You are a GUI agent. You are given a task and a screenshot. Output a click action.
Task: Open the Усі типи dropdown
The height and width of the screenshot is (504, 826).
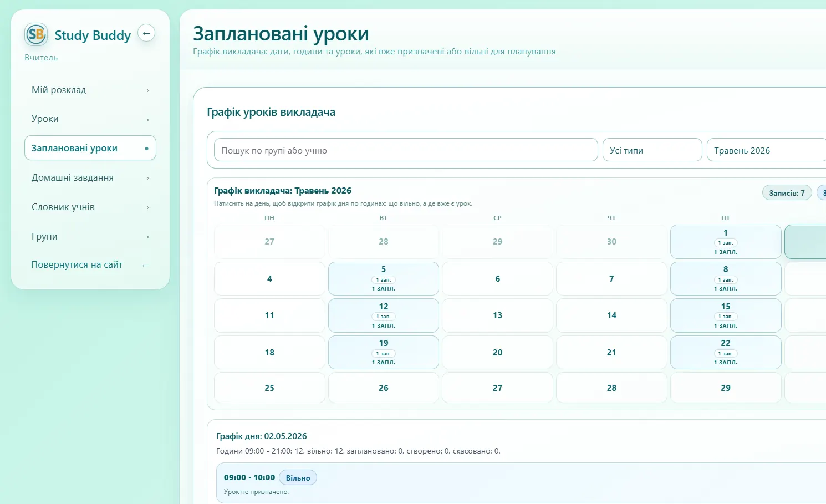click(652, 150)
